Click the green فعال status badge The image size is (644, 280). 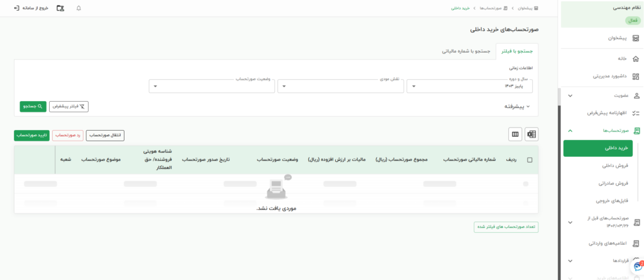tap(633, 21)
